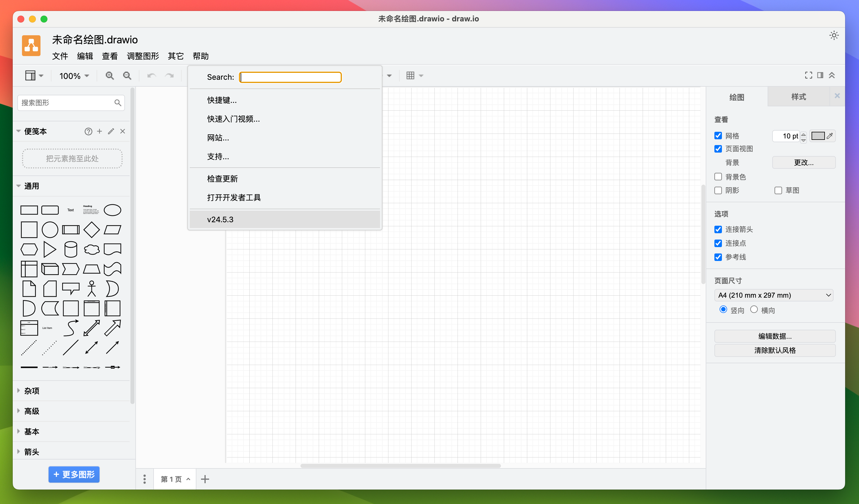Select the diamond shape
The image size is (859, 504).
(92, 230)
